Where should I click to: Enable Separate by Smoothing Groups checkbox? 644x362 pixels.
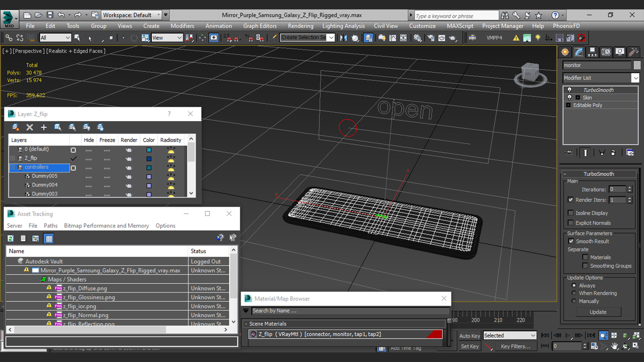click(x=585, y=266)
